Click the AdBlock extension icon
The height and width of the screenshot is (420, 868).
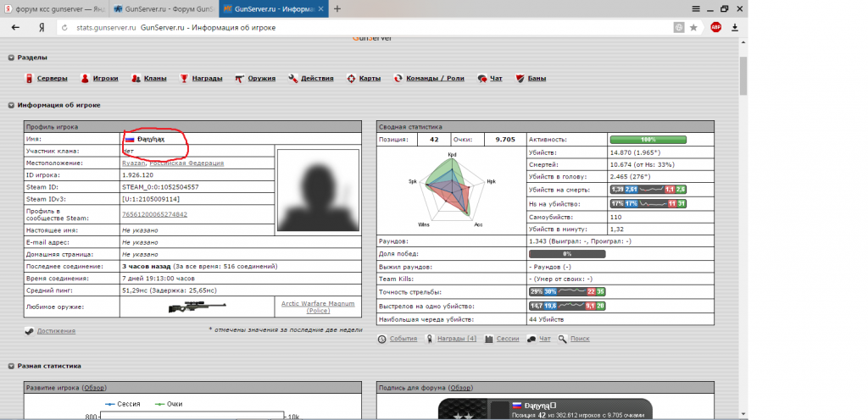click(716, 27)
